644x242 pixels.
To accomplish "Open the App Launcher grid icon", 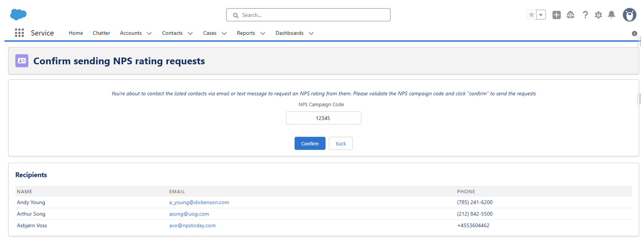I will [19, 33].
